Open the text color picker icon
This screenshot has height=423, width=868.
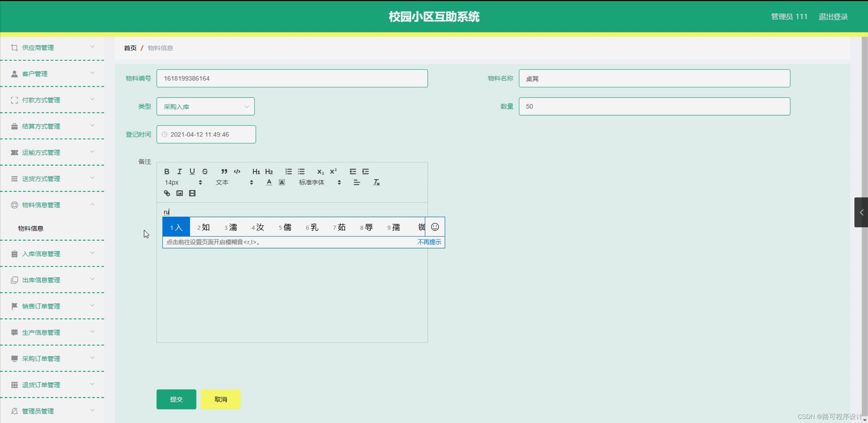tap(268, 182)
